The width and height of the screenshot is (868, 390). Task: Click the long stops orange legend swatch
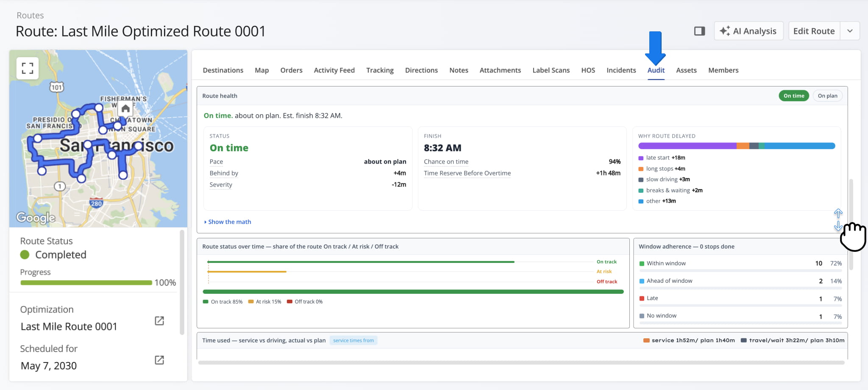click(x=641, y=169)
